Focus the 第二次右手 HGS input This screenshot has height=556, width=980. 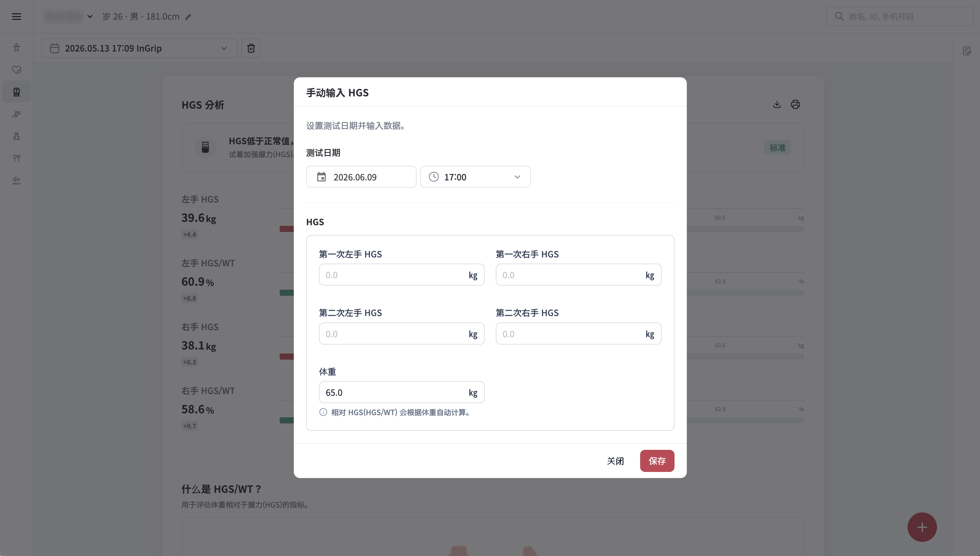pos(578,333)
